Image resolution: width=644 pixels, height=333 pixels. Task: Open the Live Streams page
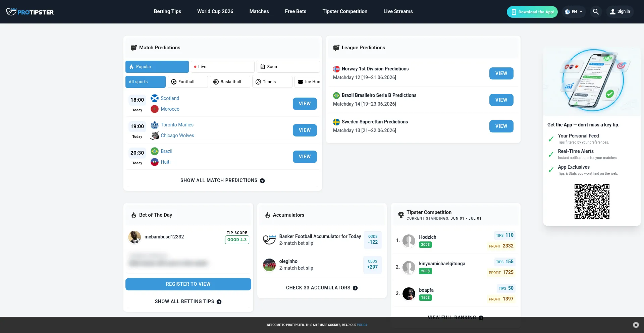pos(398,11)
